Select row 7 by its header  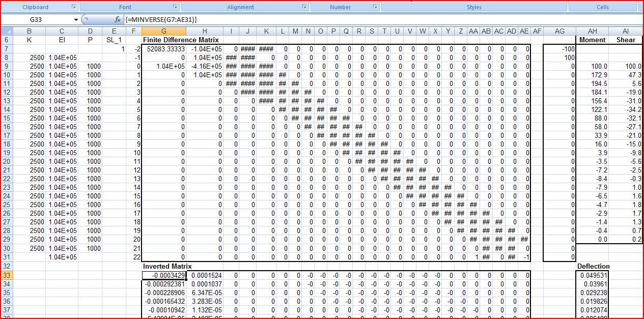(x=7, y=49)
